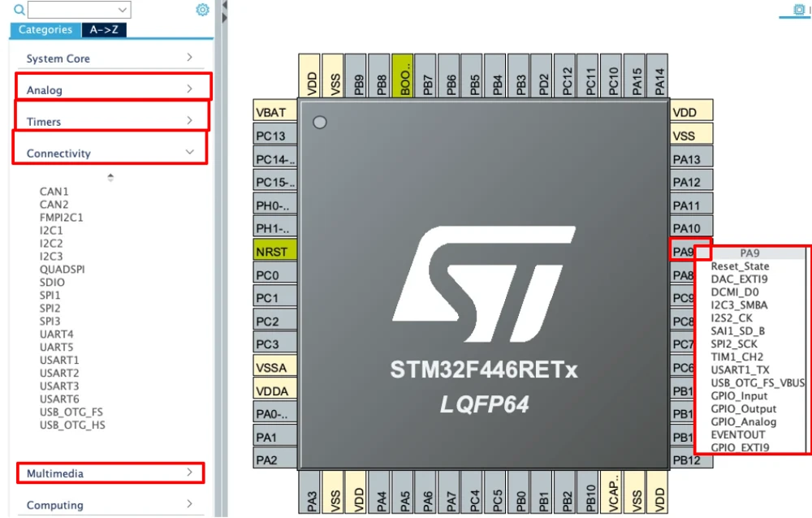
Task: Choose GPIO_Output in PA9 menu
Action: [743, 408]
